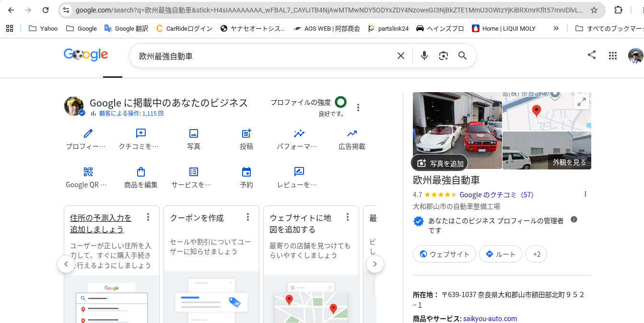
Task: Open 予約 booking calendar icon
Action: 246,172
